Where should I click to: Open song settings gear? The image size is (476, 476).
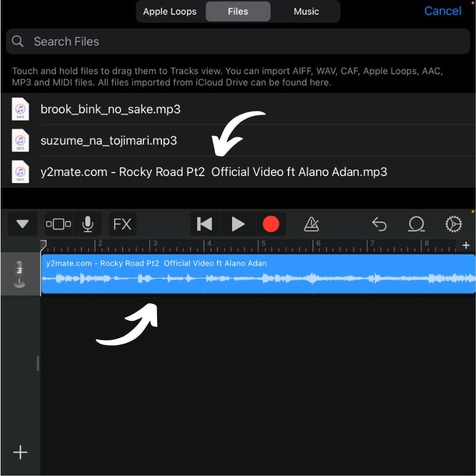[453, 224]
